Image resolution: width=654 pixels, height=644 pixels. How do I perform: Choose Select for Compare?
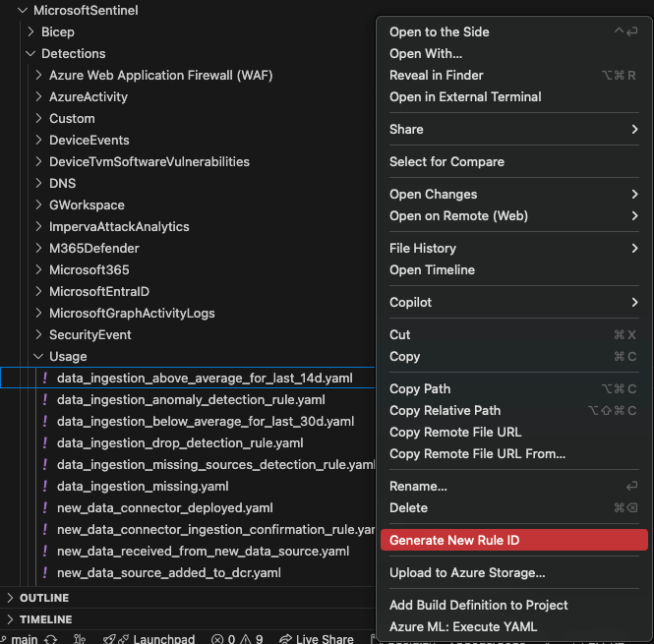coord(513,162)
